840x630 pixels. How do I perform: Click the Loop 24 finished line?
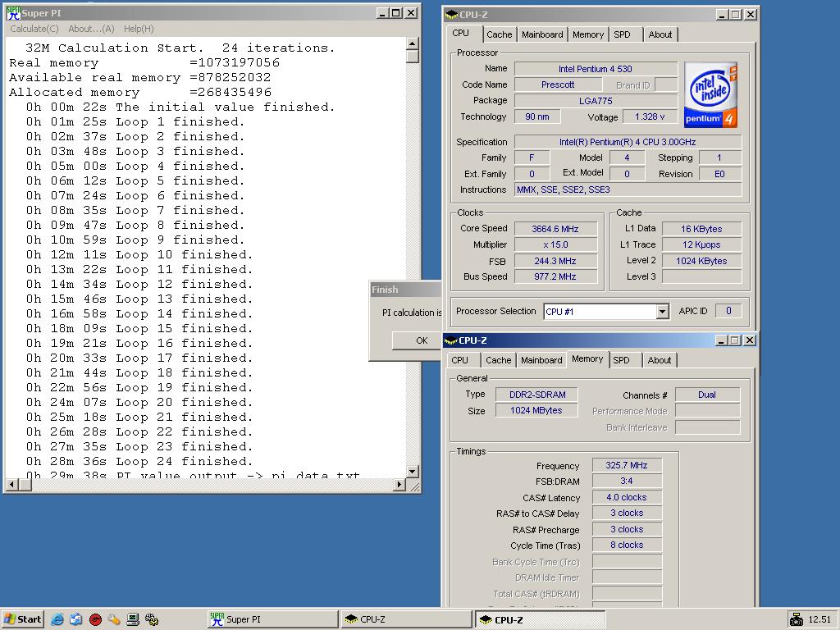[139, 461]
